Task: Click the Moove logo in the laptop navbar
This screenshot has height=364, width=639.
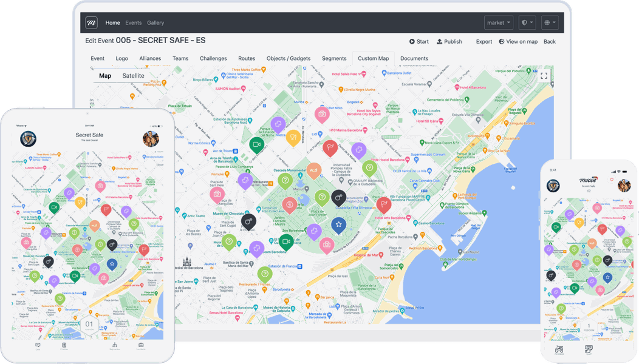Action: click(x=91, y=23)
